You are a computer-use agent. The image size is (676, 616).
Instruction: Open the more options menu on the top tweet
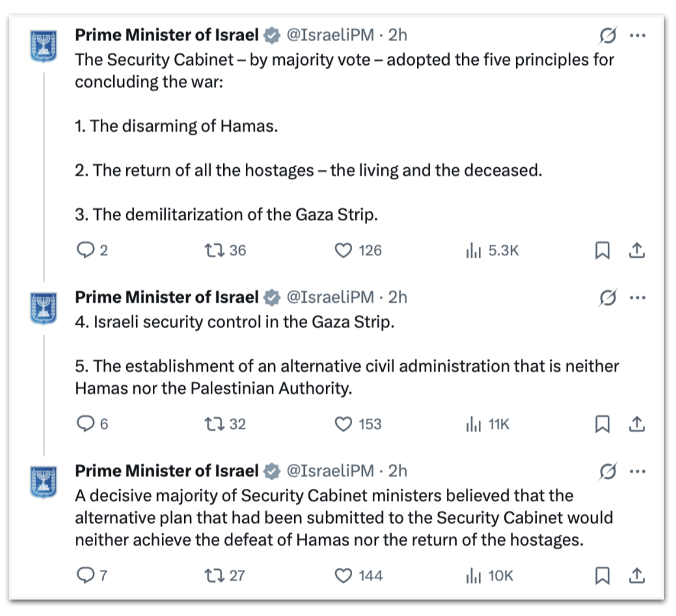pyautogui.click(x=638, y=35)
